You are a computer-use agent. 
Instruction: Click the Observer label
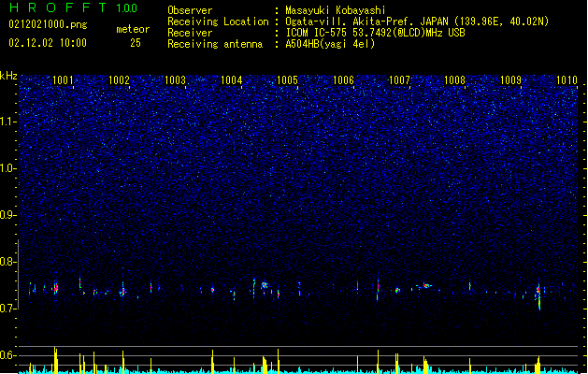click(190, 10)
